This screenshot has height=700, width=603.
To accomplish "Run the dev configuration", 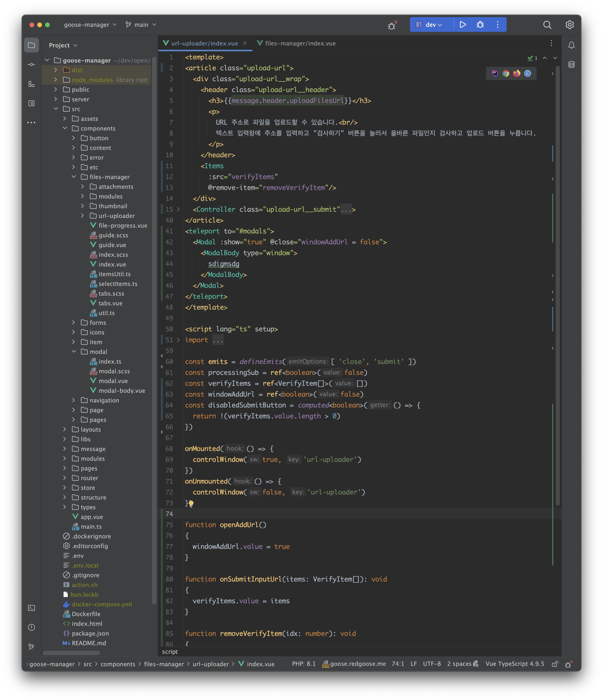I will tap(463, 25).
